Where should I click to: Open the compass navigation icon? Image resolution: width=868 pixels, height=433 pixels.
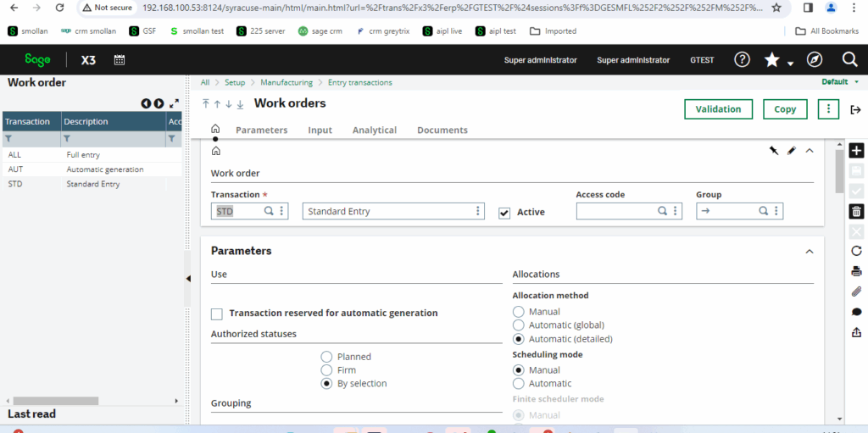814,60
